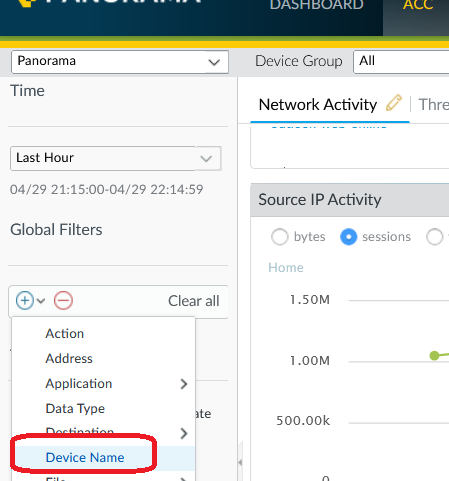Image resolution: width=449 pixels, height=481 pixels.
Task: Select the sessions radio button
Action: point(348,237)
